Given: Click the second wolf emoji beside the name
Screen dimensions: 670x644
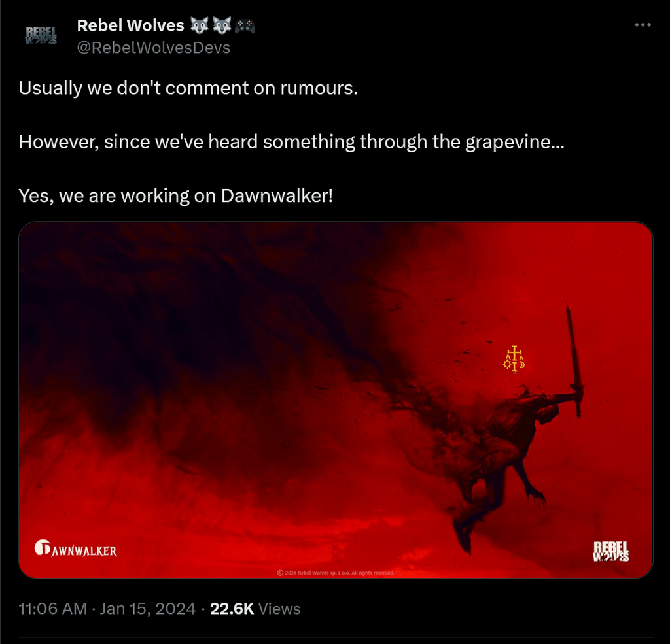Looking at the screenshot, I should pyautogui.click(x=222, y=25).
